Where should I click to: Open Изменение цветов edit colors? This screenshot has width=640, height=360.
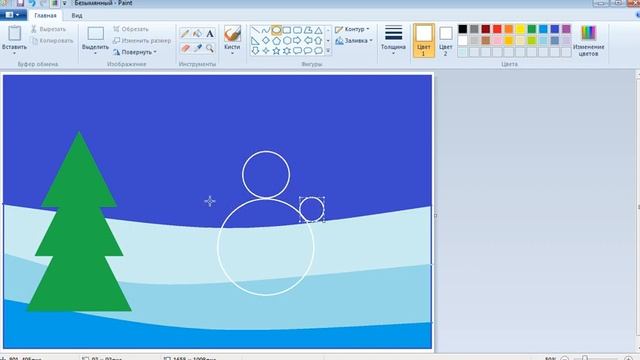point(588,40)
